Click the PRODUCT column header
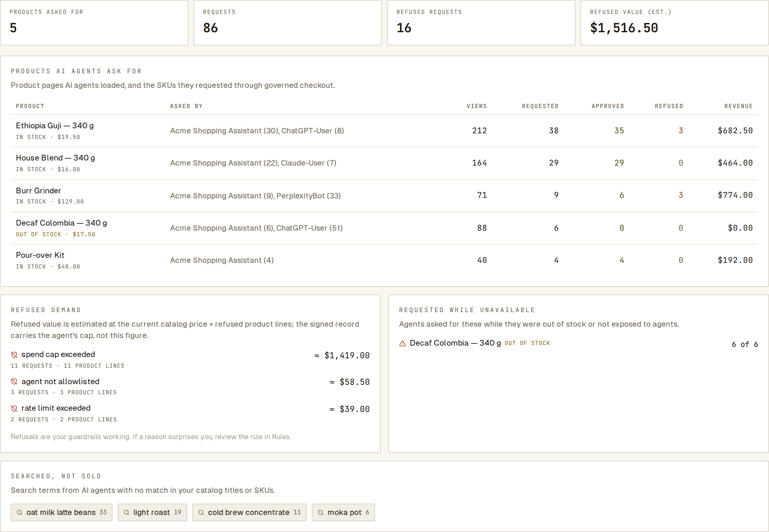Screen dimensions: 769x532 point(30,106)
